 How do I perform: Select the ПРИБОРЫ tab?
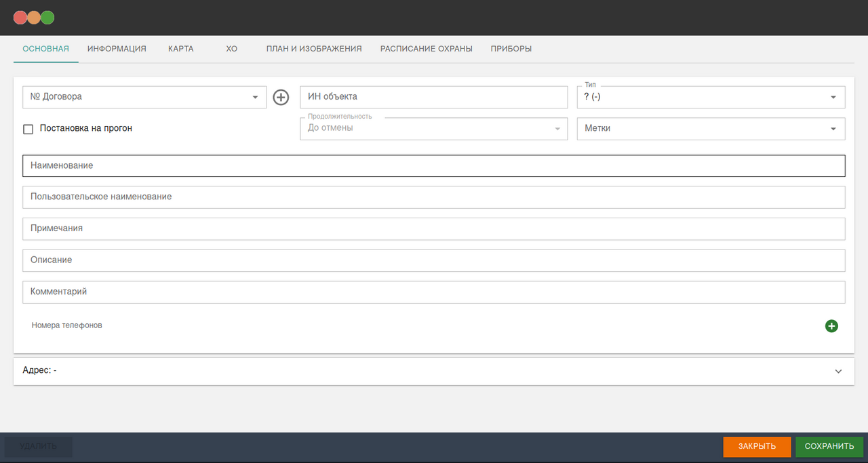pyautogui.click(x=511, y=49)
